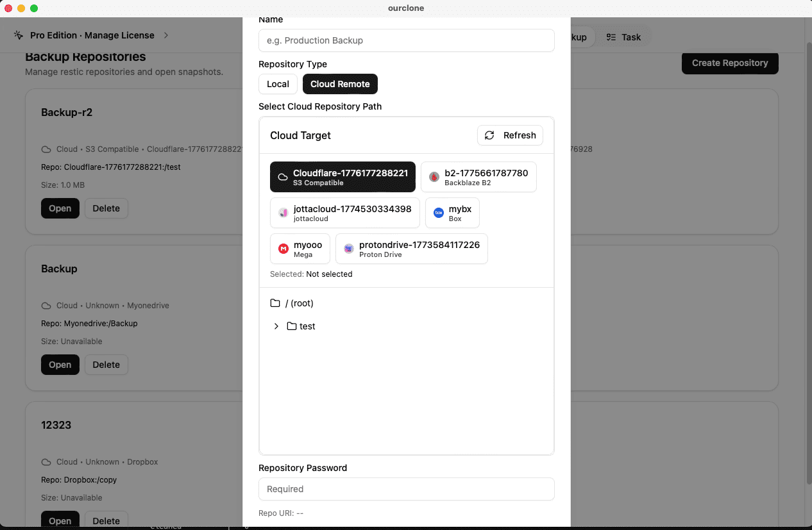This screenshot has width=812, height=530.
Task: Click the Backblaze B2 provider icon
Action: coord(434,176)
